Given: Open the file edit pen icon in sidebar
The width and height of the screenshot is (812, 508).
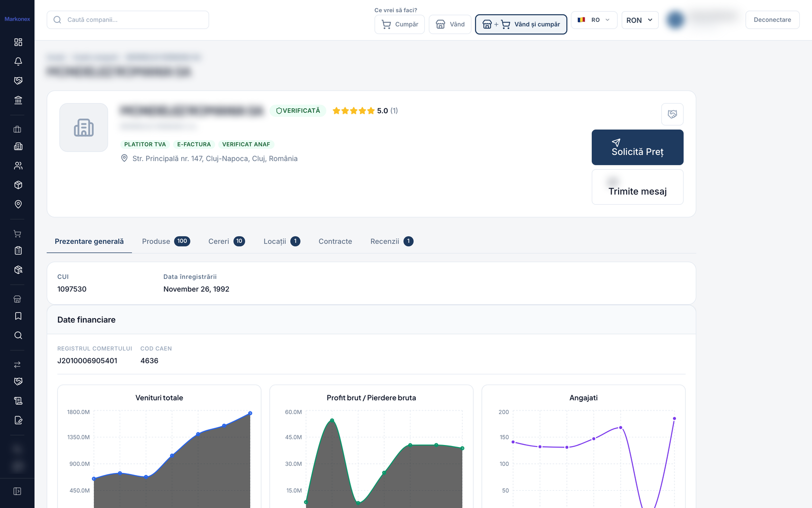Looking at the screenshot, I should [18, 420].
